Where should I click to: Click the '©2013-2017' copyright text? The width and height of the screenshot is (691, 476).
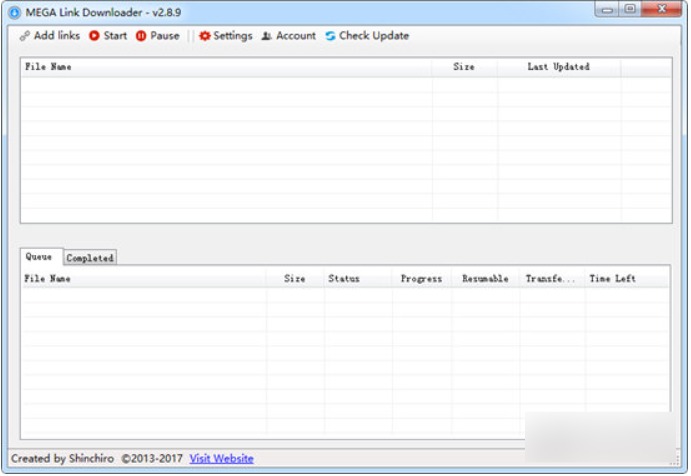152,459
